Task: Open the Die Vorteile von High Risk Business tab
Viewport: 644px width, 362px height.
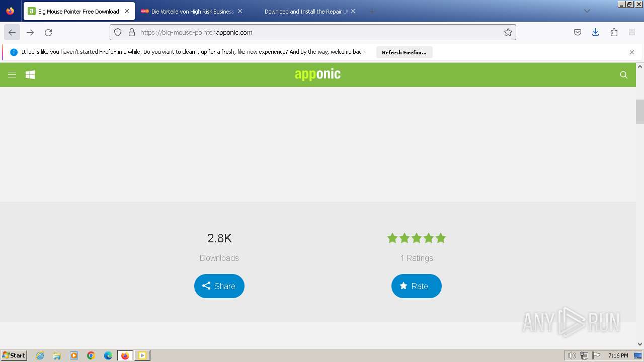Action: 192,11
